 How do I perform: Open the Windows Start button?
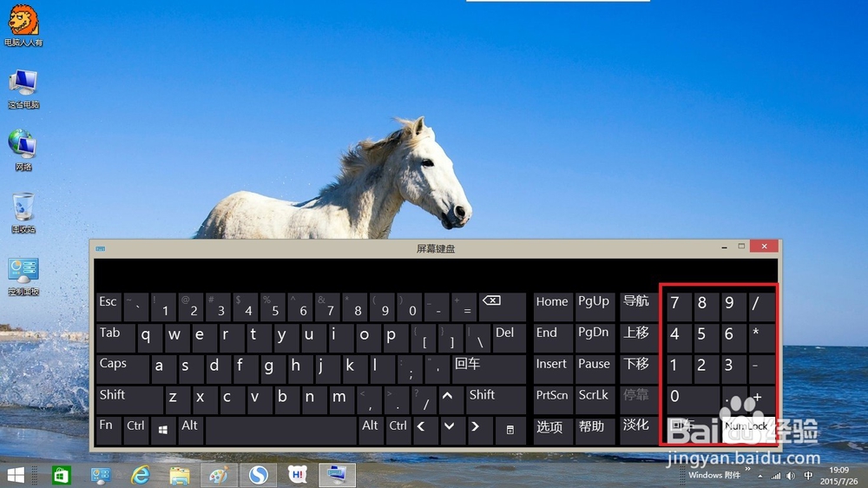click(16, 475)
